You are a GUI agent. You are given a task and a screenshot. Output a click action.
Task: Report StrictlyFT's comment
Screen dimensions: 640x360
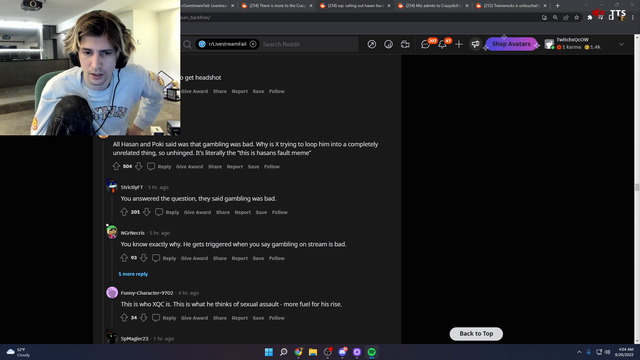pos(242,212)
